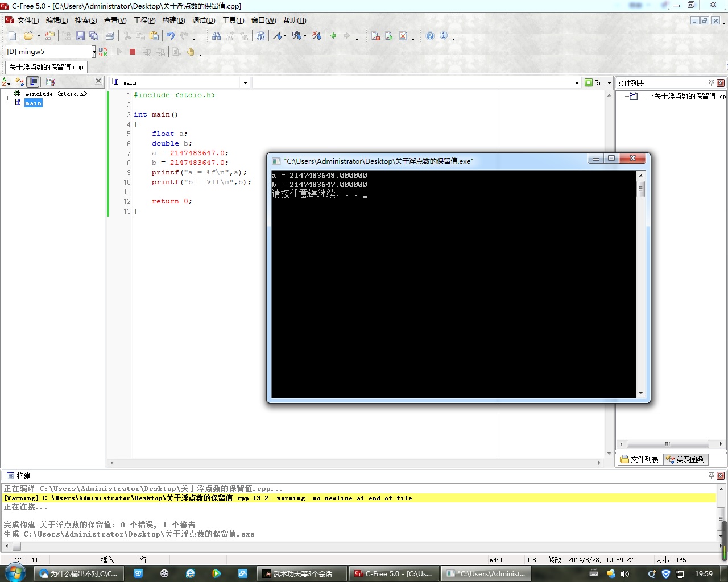This screenshot has width=728, height=582.
Task: Open the 工具(T) menu
Action: point(233,20)
